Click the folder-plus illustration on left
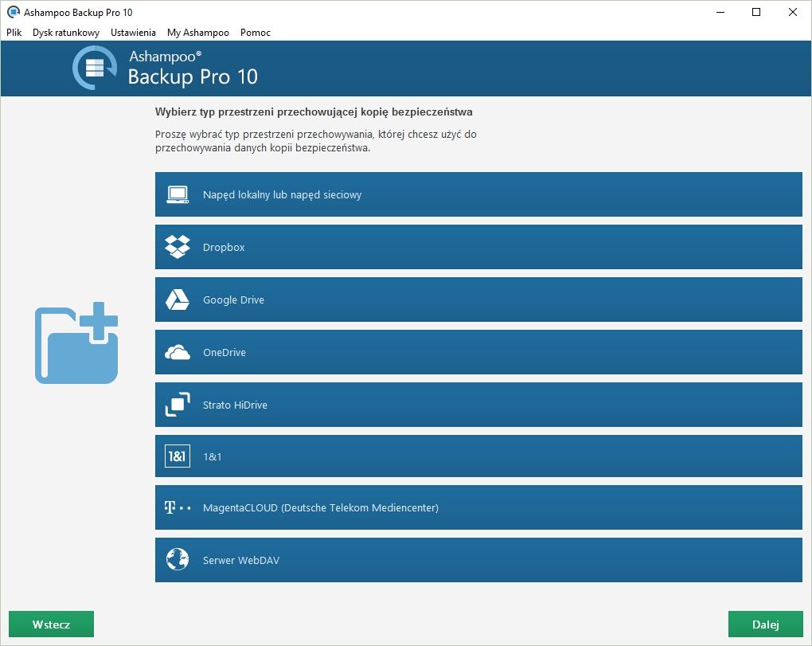Image resolution: width=812 pixels, height=646 pixels. [76, 343]
